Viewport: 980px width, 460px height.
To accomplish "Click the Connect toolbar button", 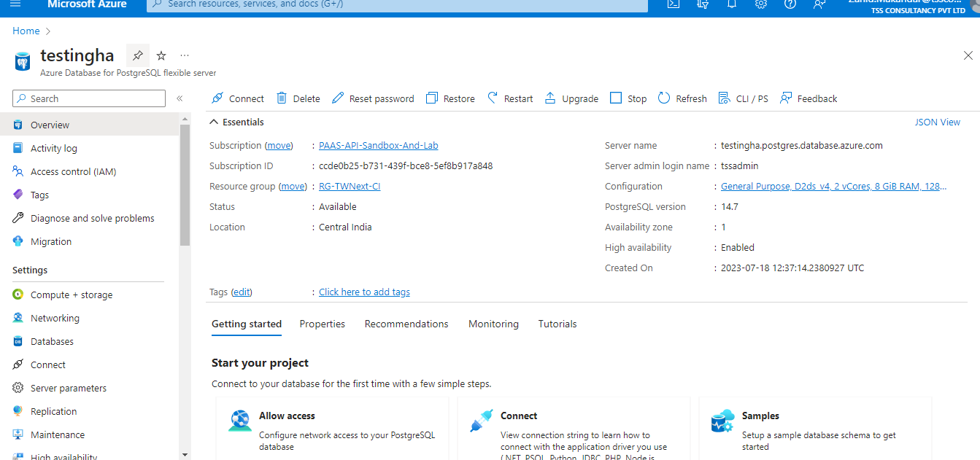I will point(238,98).
